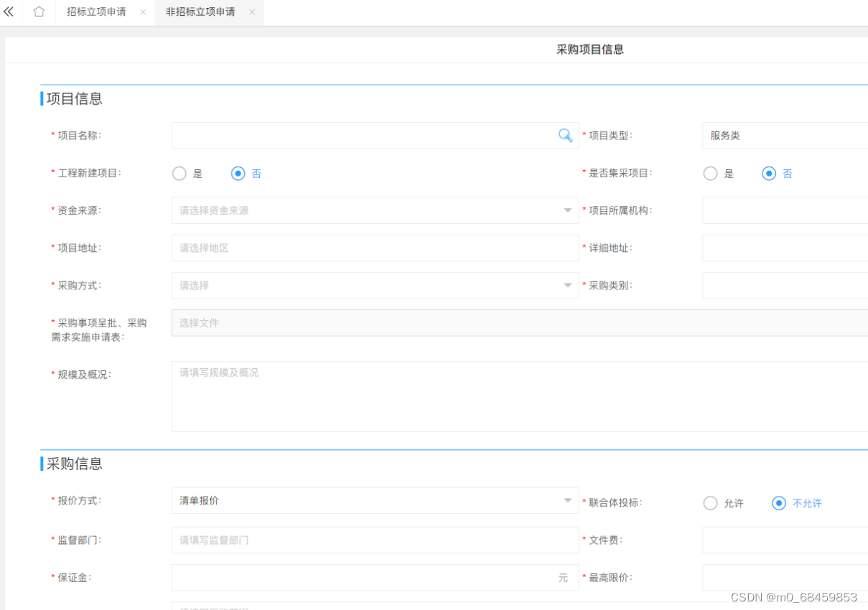Select 是 for 是否集采项目
The width and height of the screenshot is (868, 610).
pos(710,173)
